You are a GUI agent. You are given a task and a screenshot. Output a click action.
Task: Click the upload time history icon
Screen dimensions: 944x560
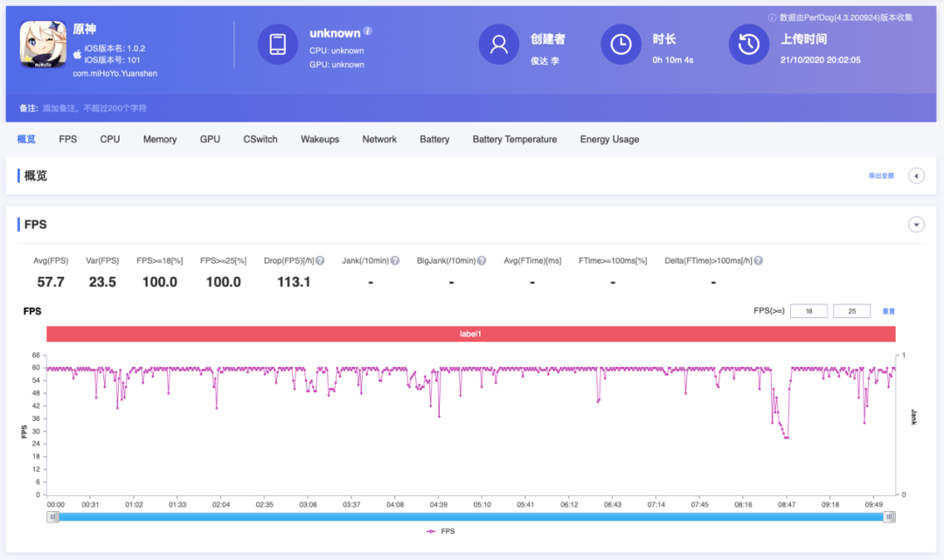point(749,45)
